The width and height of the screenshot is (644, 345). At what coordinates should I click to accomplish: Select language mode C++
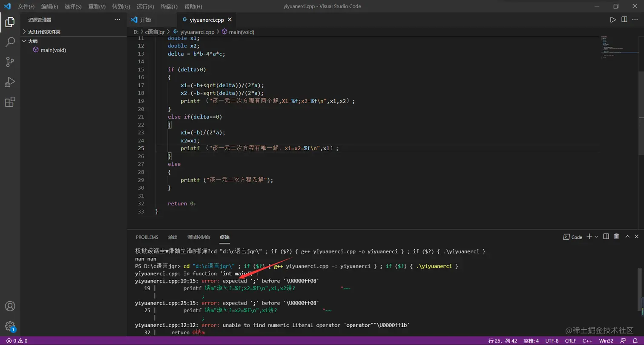(x=587, y=341)
